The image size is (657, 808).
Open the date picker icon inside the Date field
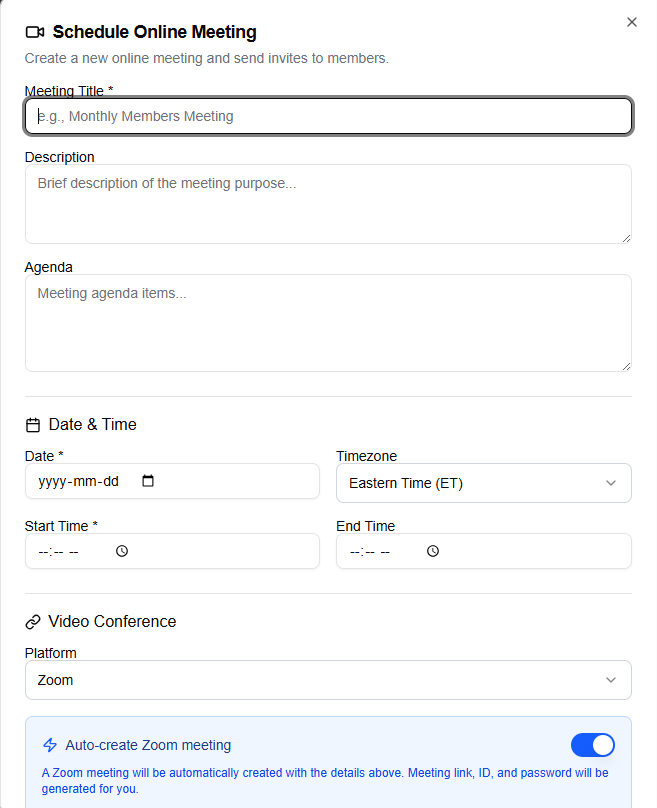(148, 481)
